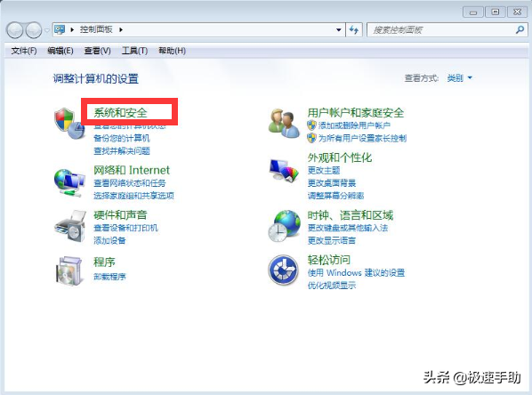Open 外观和个性化 category link

[x=340, y=157]
